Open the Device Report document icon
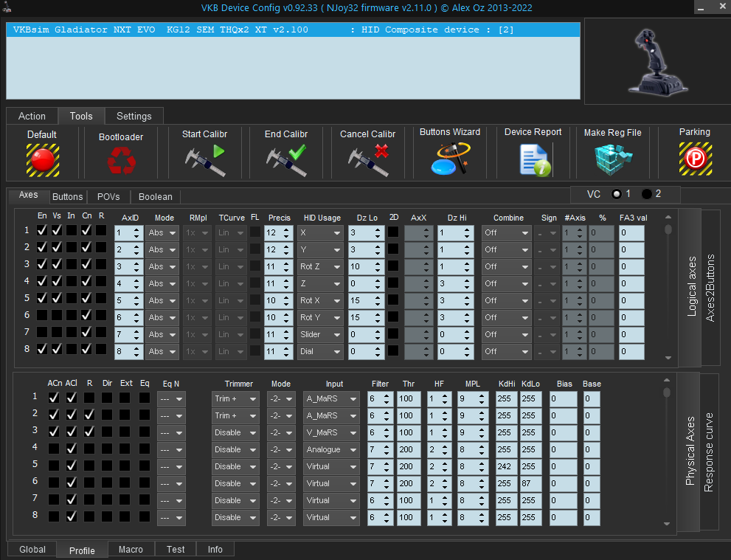Screen dimensions: 731x560 (535, 160)
